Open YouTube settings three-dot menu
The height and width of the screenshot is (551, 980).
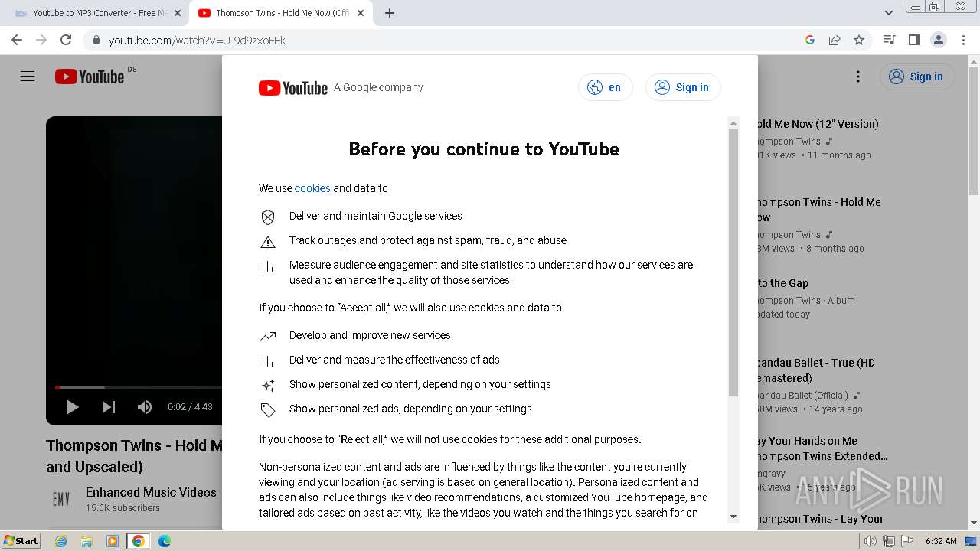click(858, 77)
